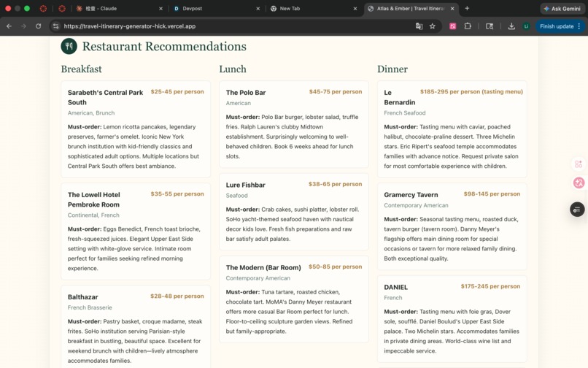
Task: Open the green profile avatar
Action: [526, 26]
